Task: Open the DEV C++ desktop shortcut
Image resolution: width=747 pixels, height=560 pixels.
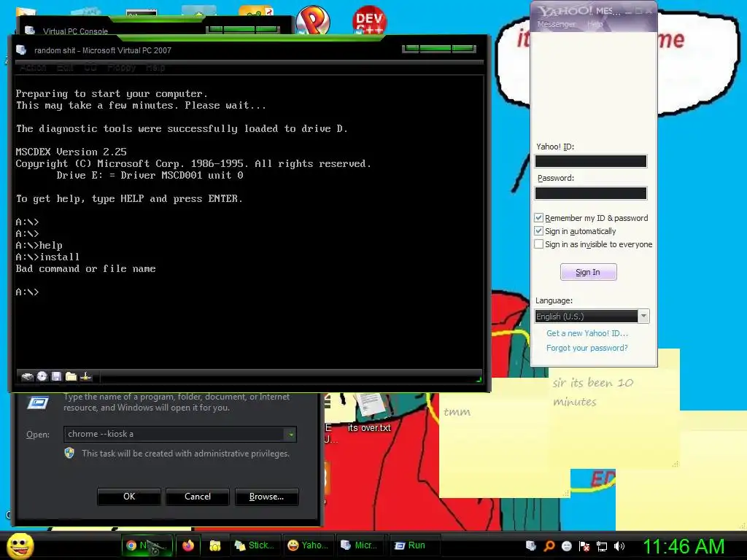Action: pyautogui.click(x=369, y=20)
